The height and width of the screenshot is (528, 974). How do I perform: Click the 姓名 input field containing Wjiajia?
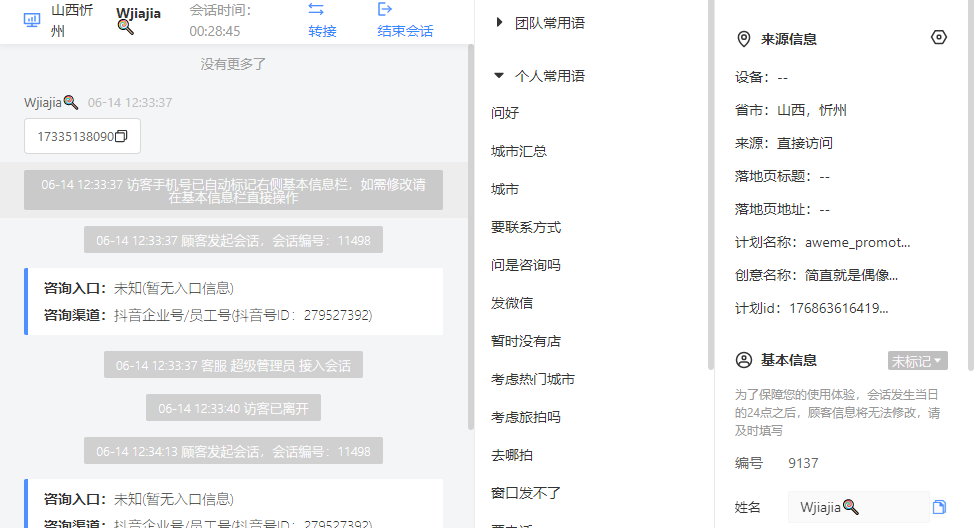[x=858, y=507]
